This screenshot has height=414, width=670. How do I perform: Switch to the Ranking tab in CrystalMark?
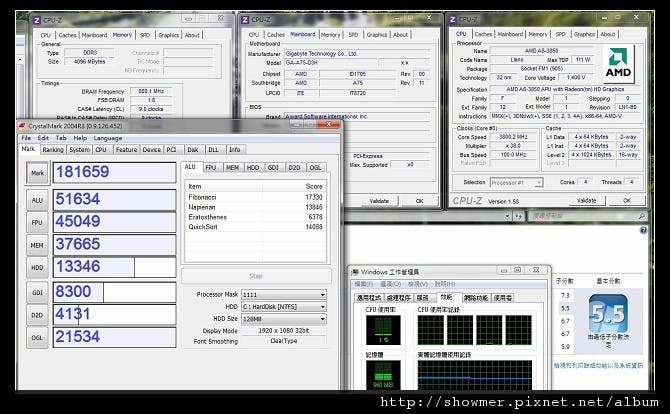point(53,149)
